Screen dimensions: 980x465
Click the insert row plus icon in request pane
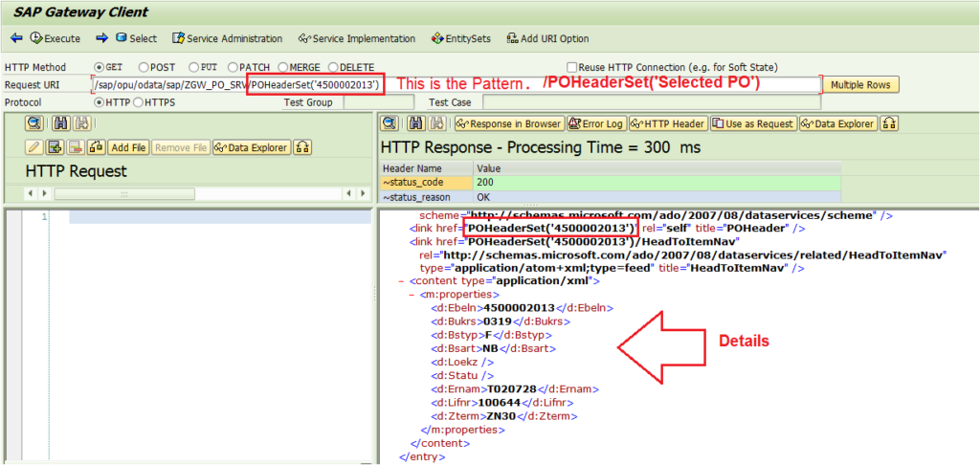pos(55,147)
